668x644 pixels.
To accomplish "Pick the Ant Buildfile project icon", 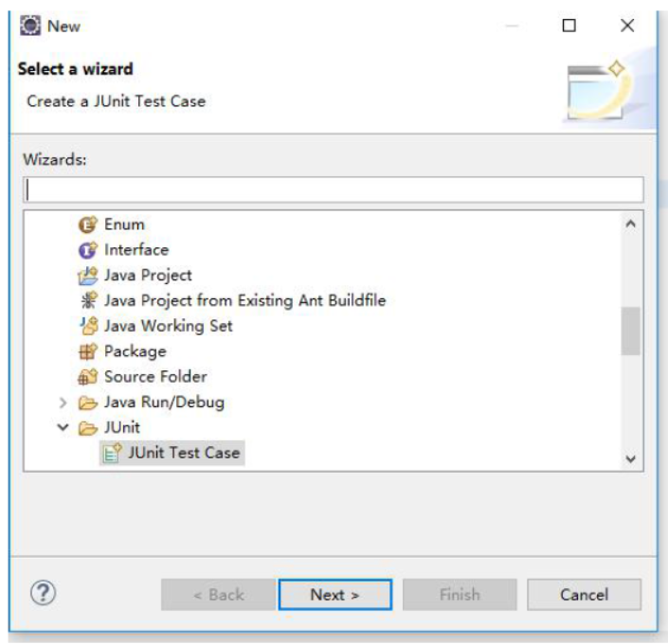I will [89, 300].
